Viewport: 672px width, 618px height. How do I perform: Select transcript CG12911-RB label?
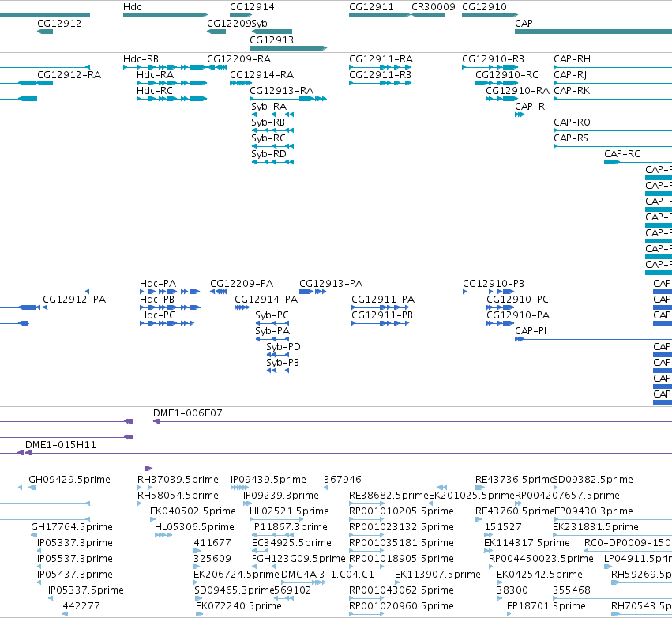pyautogui.click(x=380, y=75)
